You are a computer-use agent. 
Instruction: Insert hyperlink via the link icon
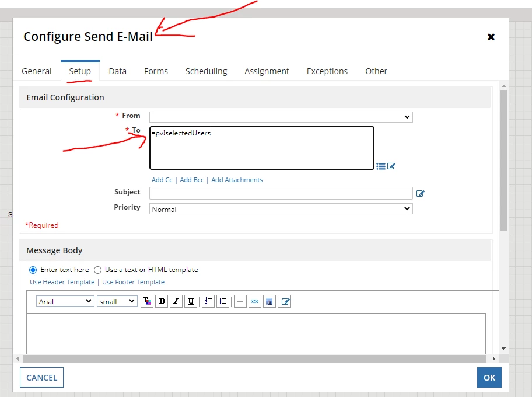tap(255, 301)
